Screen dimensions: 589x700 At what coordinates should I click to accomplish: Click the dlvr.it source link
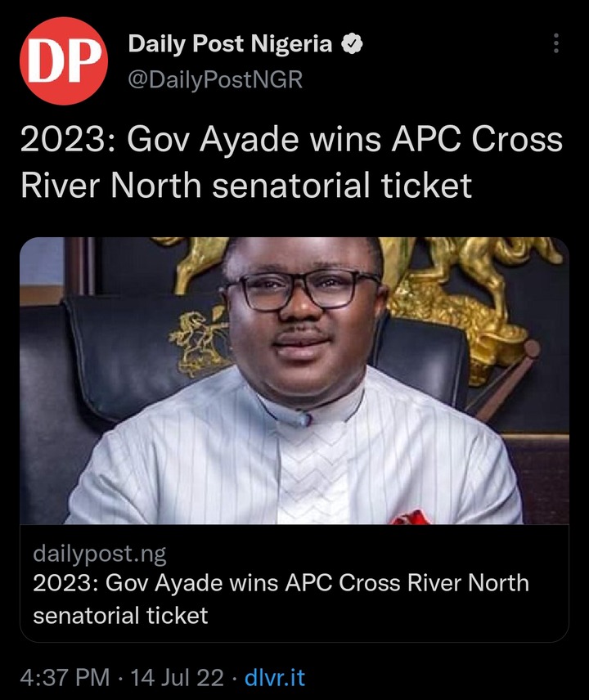pyautogui.click(x=275, y=677)
